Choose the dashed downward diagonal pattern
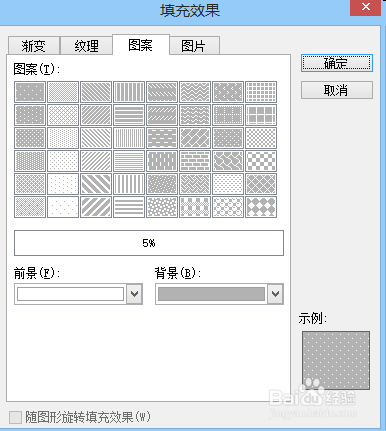 click(162, 92)
